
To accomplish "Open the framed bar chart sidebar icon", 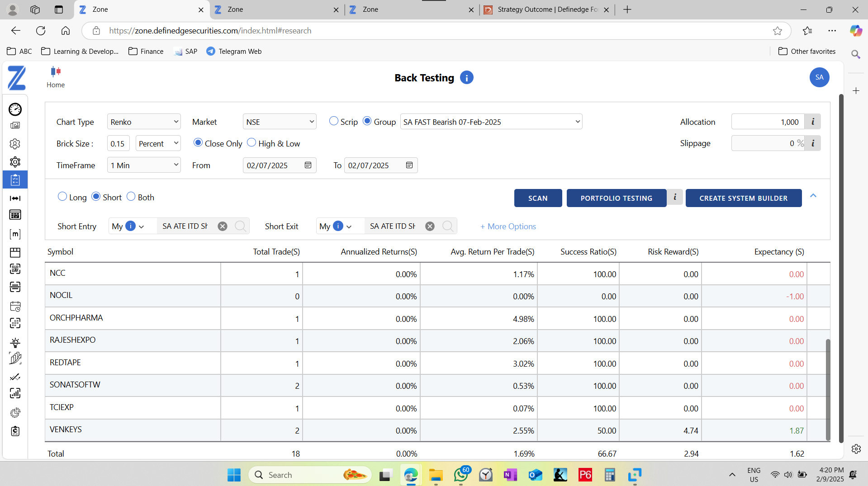I will [x=15, y=393].
